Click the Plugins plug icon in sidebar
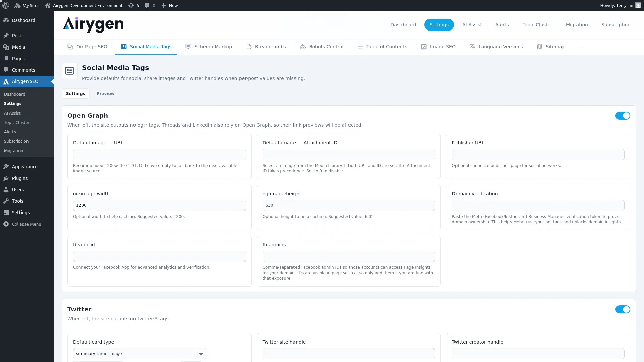This screenshot has height=362, width=644. click(6, 178)
